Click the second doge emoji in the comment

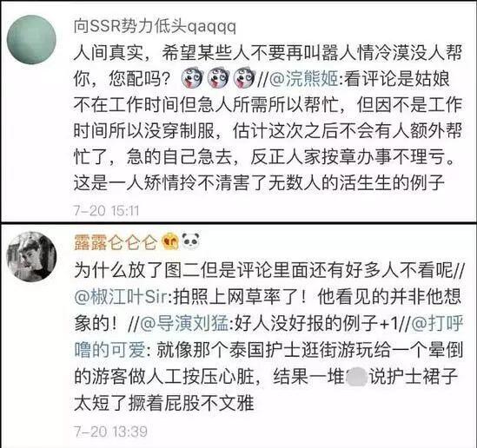click(x=218, y=78)
